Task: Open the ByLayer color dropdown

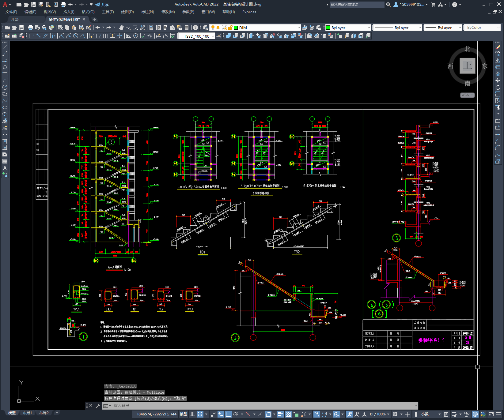Action: pyautogui.click(x=369, y=28)
